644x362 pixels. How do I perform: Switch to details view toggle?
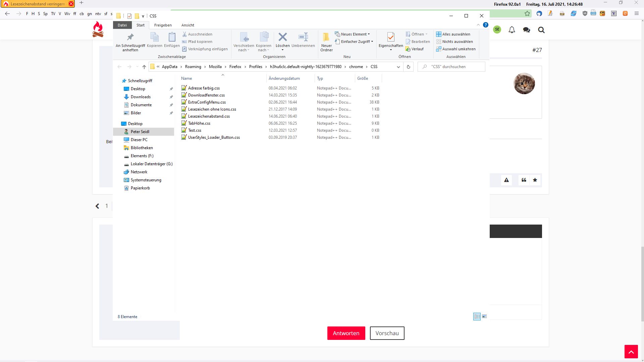[477, 316]
